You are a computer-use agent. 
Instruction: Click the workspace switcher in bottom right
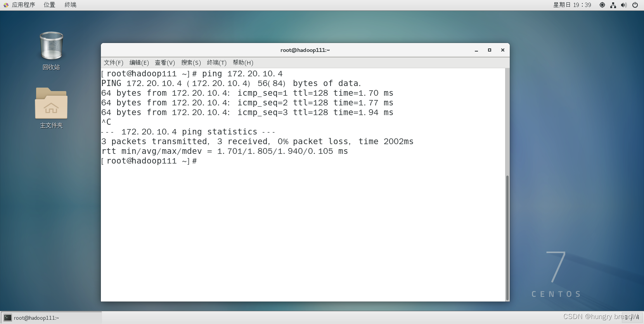pos(632,317)
